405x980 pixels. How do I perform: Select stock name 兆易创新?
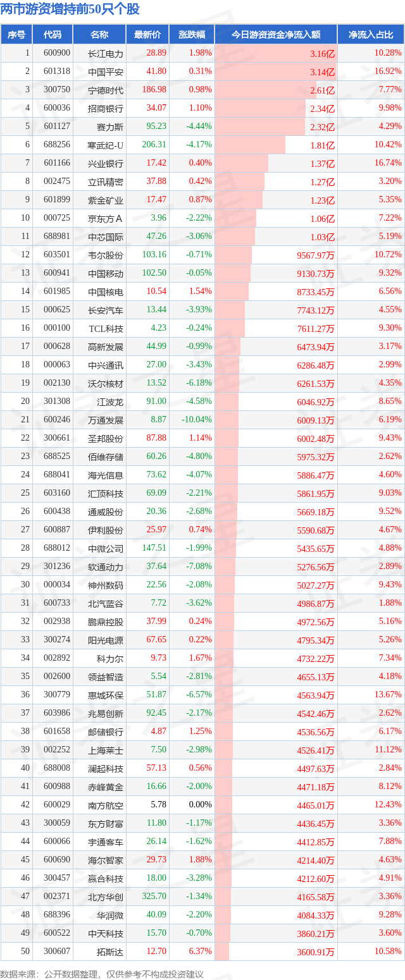point(106,714)
